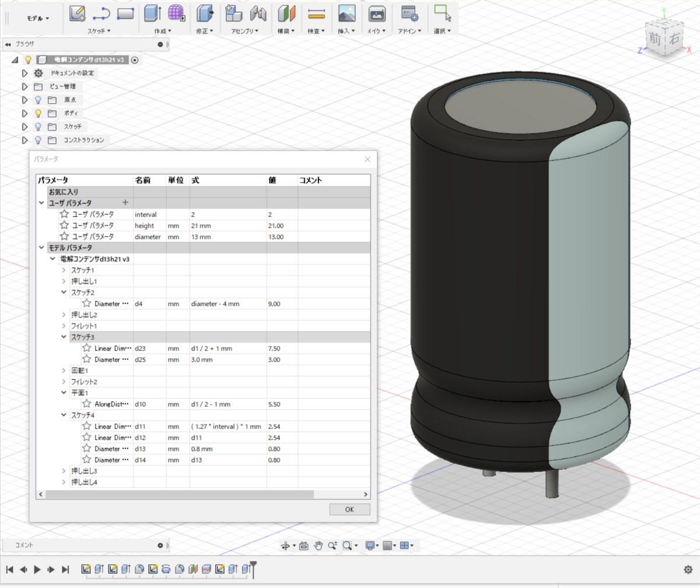Close the パラメータ dialog

pyautogui.click(x=367, y=159)
